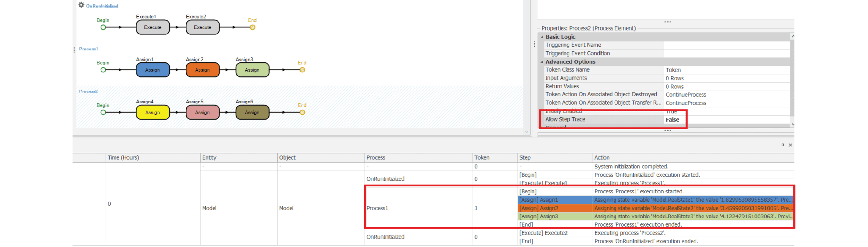Edit the Triggering Event Condition field
The image size is (868, 247).
click(x=727, y=53)
